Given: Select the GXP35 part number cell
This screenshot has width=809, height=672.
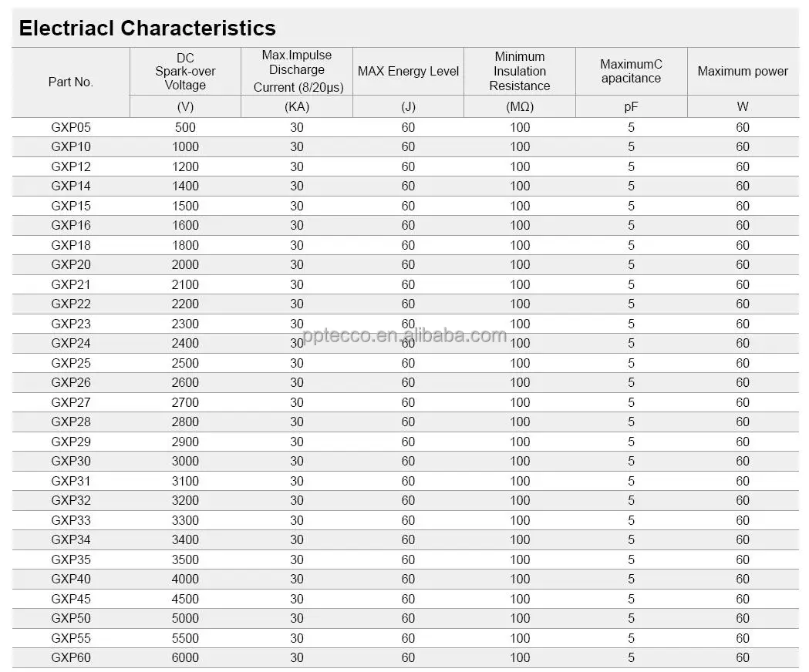Looking at the screenshot, I should (71, 559).
